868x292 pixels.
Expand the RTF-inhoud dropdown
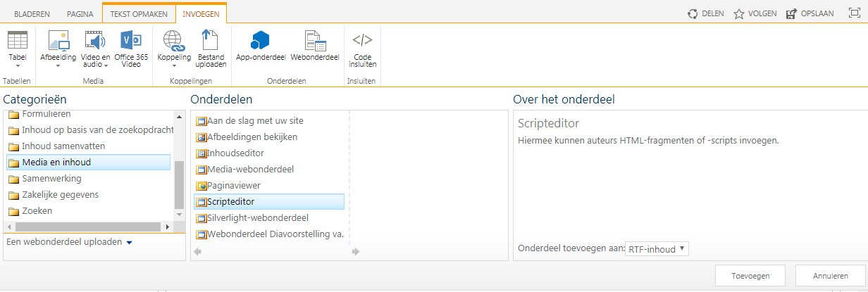[657, 249]
